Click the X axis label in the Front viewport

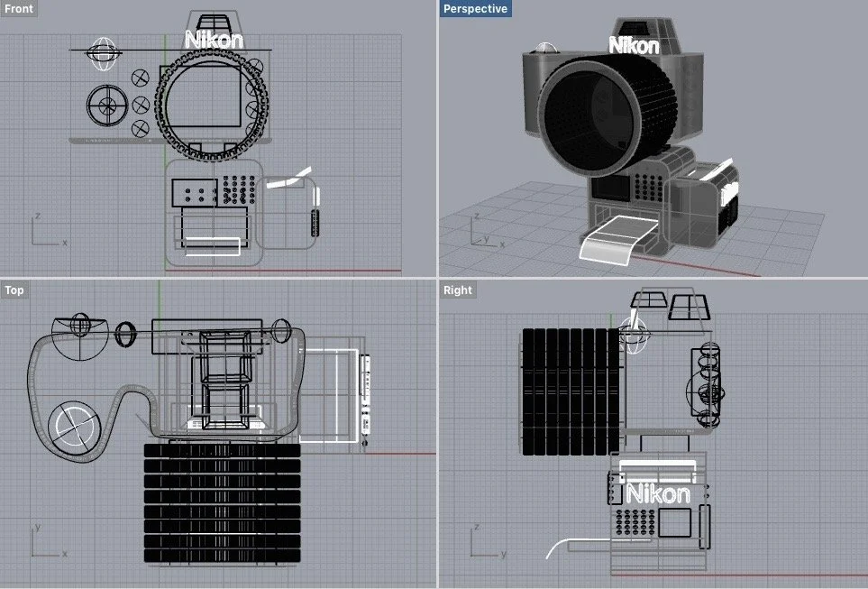[x=63, y=242]
